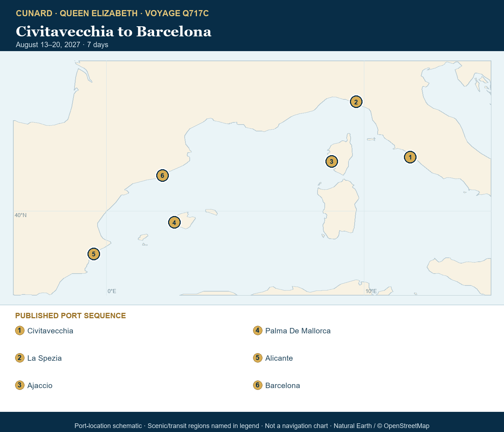
Task: Select the "August 13–20, 2027 · 7 days" date line
Action: (x=62, y=45)
